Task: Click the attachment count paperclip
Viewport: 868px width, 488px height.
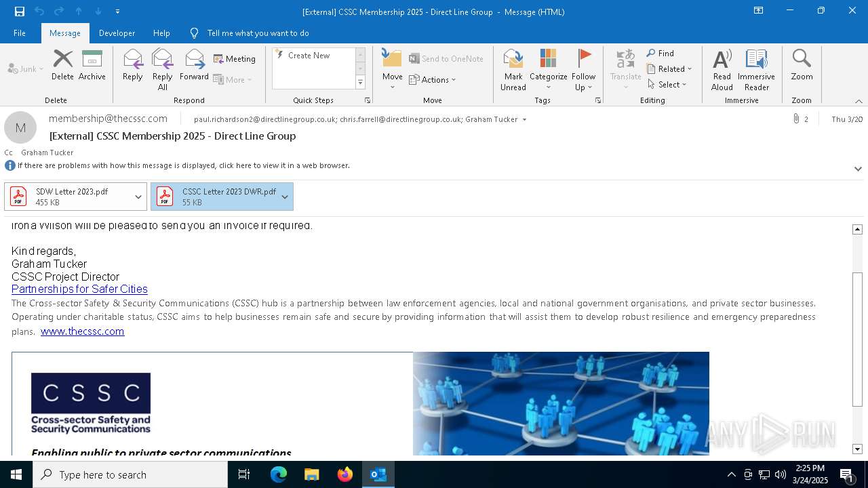Action: point(800,119)
